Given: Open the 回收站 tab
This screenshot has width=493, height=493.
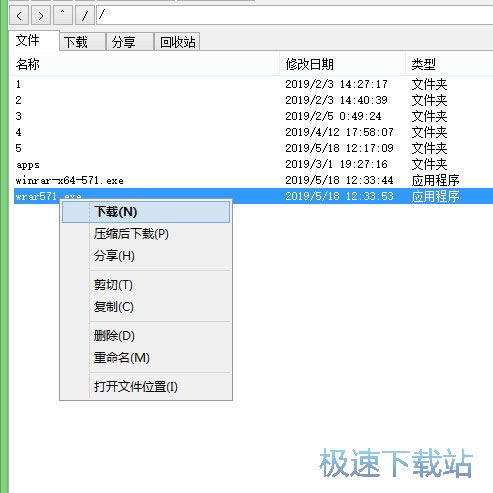Looking at the screenshot, I should 177,42.
